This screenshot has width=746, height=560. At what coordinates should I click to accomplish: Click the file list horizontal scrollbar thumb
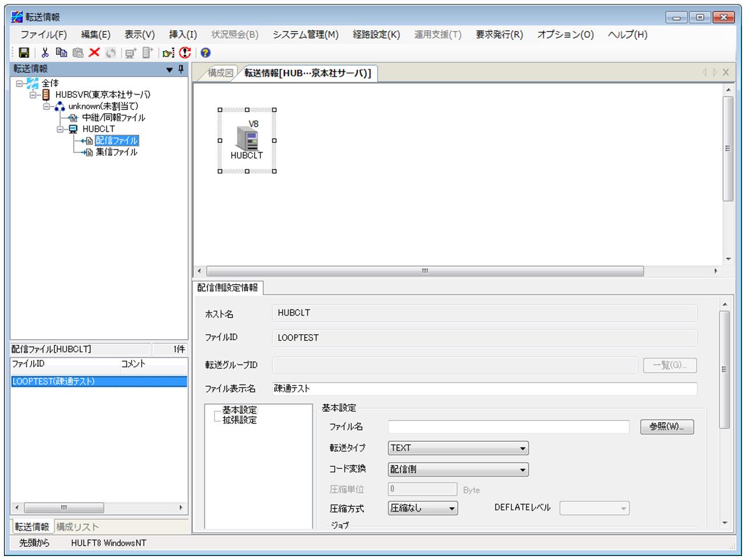click(x=64, y=508)
